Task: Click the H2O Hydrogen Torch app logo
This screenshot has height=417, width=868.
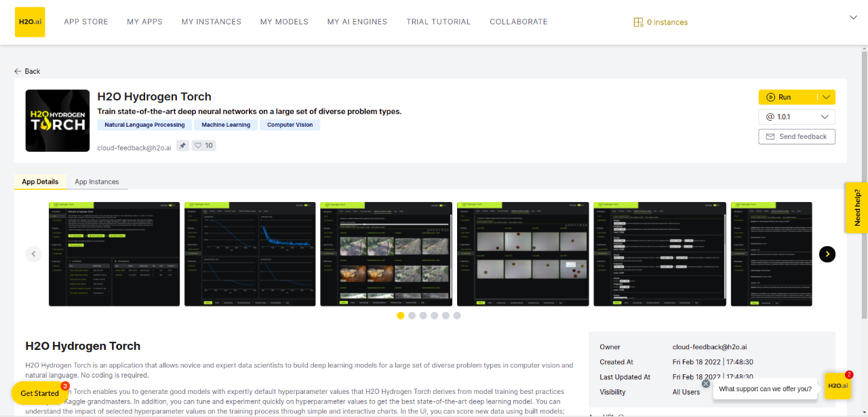Action: [58, 121]
